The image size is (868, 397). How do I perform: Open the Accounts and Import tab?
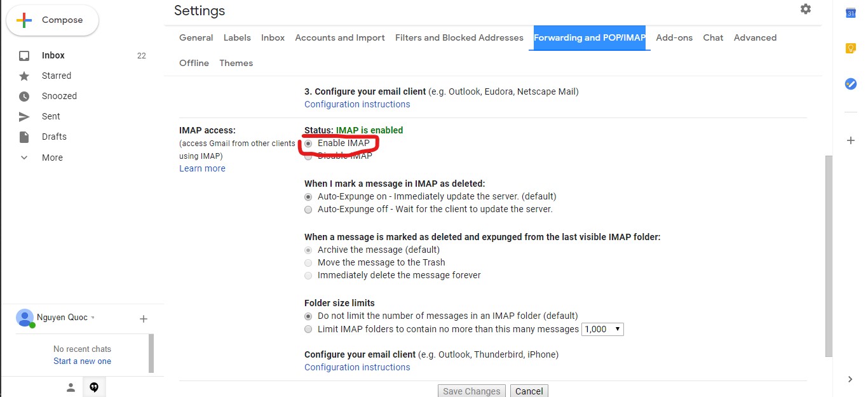tap(340, 37)
